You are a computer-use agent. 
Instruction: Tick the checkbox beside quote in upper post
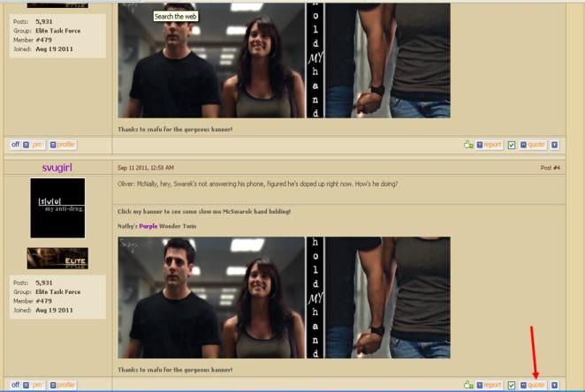tap(512, 145)
